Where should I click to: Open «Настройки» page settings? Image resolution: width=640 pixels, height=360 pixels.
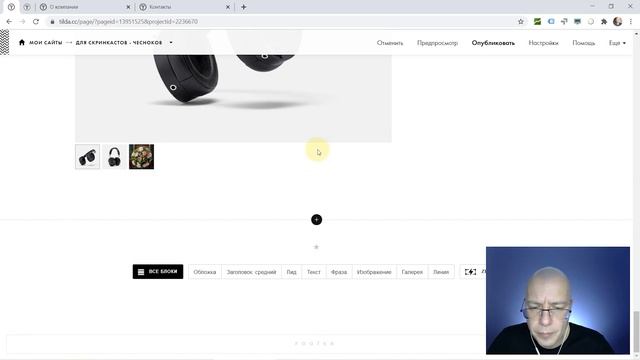(x=543, y=43)
